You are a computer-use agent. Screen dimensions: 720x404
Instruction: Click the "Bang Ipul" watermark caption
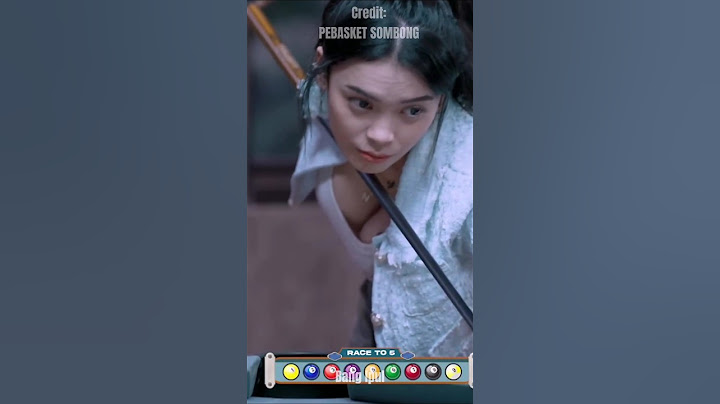tap(360, 377)
